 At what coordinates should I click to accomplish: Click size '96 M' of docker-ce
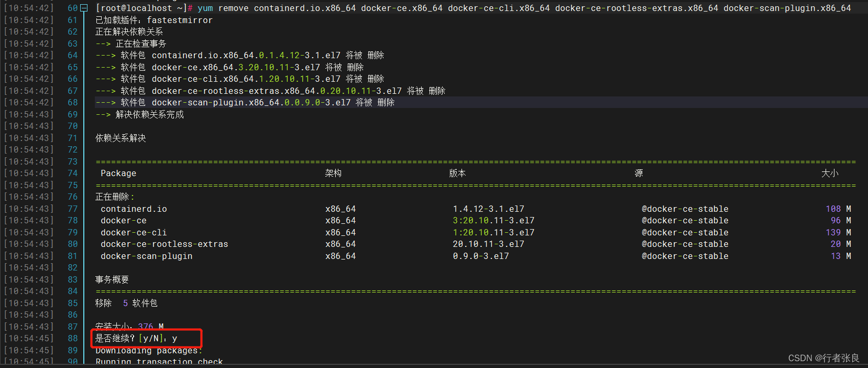[841, 221]
